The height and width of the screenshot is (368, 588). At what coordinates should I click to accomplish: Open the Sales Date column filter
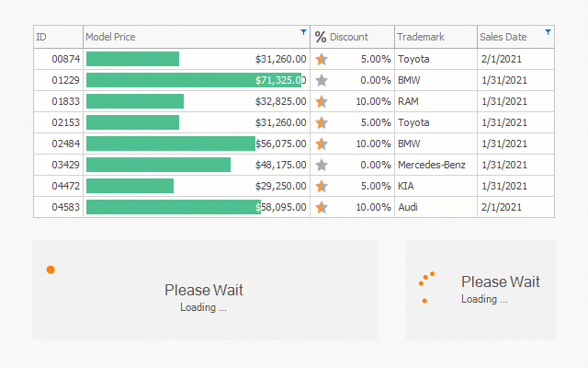548,32
